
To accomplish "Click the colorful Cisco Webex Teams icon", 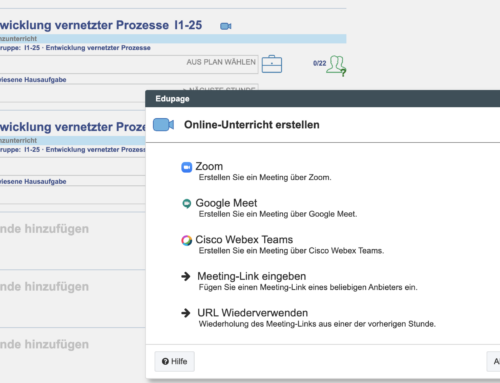I will pyautogui.click(x=187, y=240).
